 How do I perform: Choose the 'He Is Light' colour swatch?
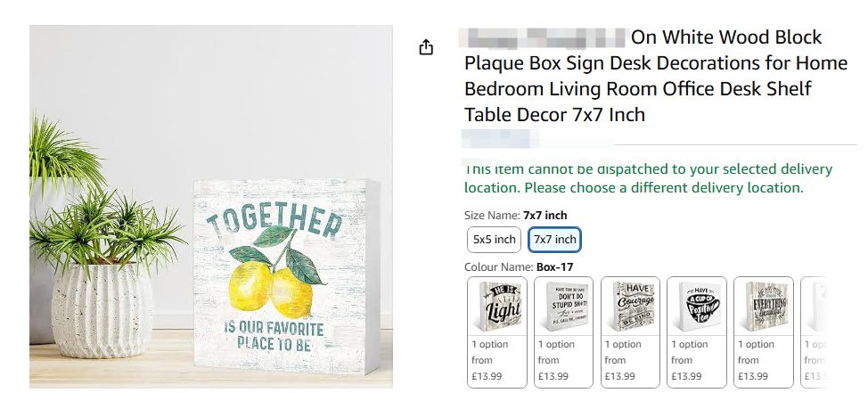(x=497, y=307)
